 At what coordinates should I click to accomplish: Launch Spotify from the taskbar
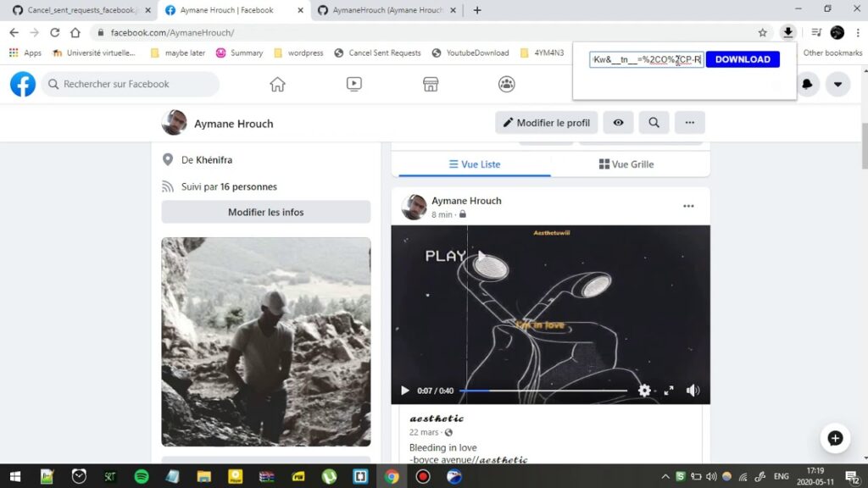[142, 476]
